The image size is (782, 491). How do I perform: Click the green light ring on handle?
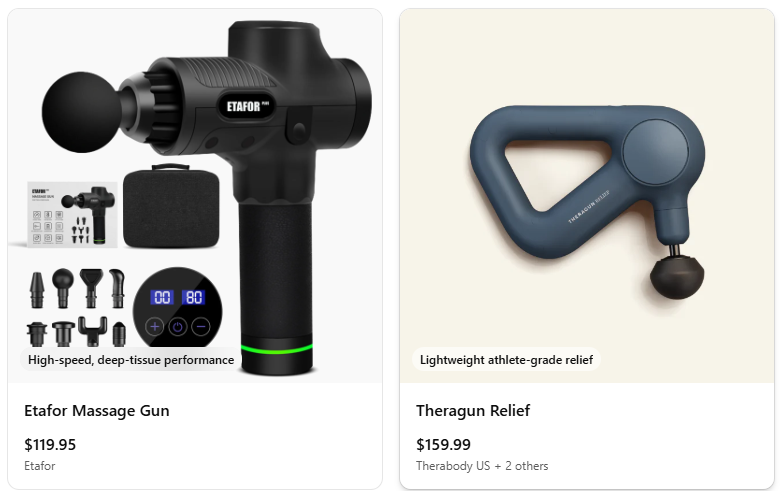(x=277, y=348)
